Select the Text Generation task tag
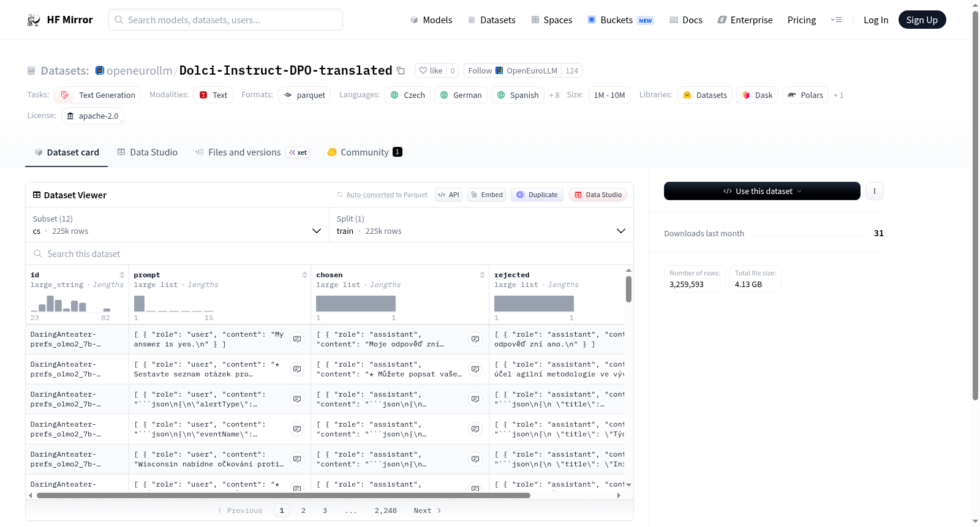Viewport: 980px width, 527px height. (97, 95)
